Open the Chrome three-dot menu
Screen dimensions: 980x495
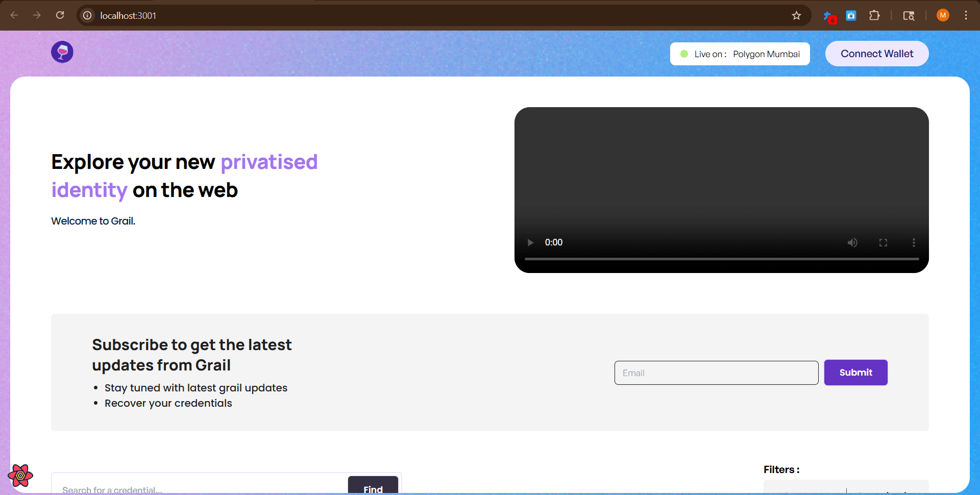pos(966,15)
